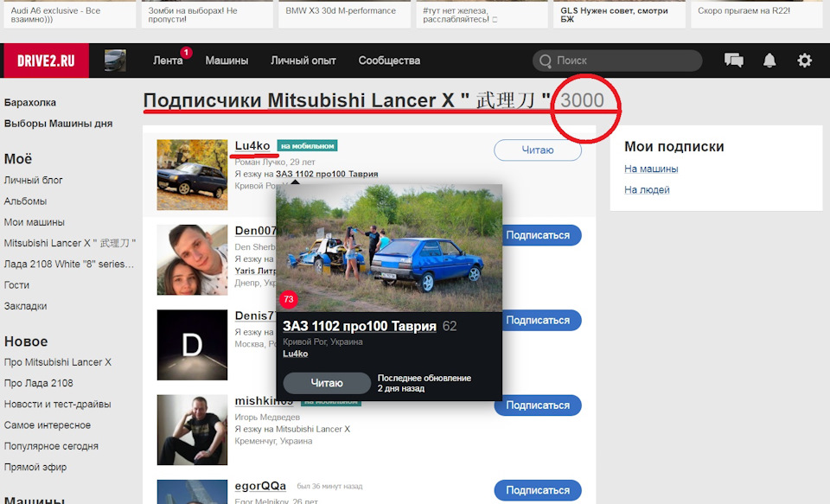Open Скоро прыгаем на R22 promo card

coord(757,15)
